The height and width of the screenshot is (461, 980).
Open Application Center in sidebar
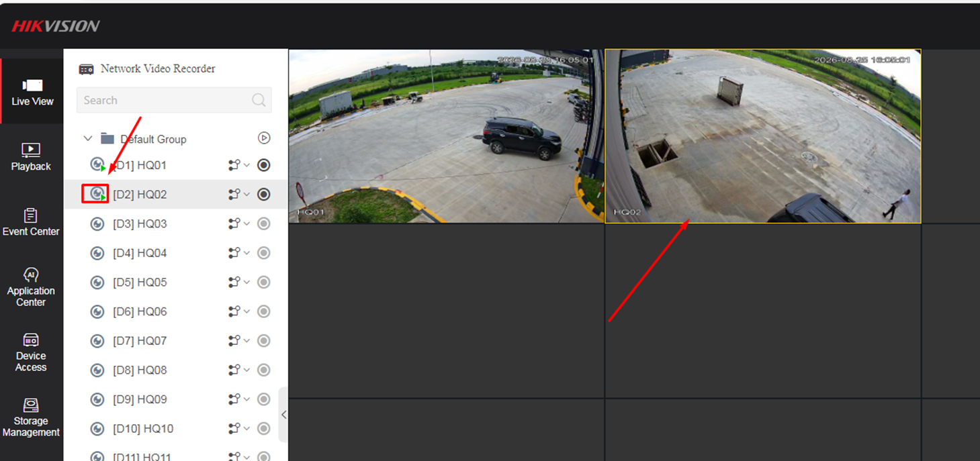point(31,287)
